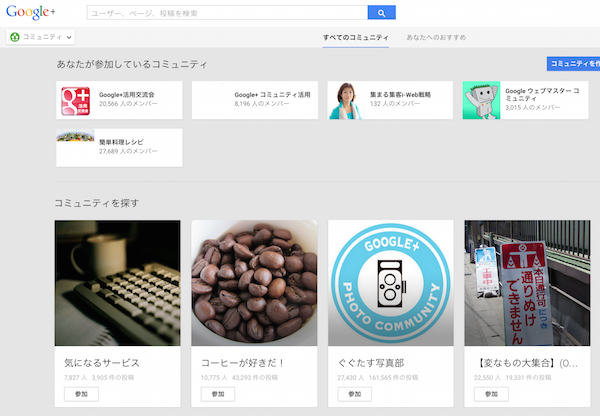Click the green community icon in nav dropdown
This screenshot has width=600, height=416.
[x=15, y=37]
